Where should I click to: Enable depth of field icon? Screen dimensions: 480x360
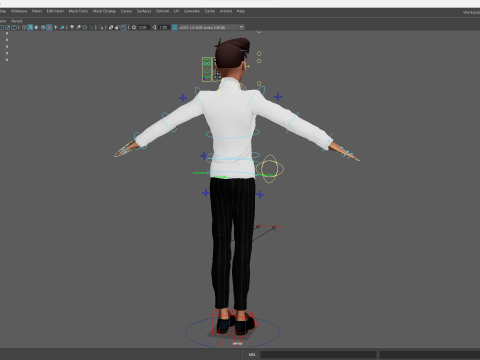(x=91, y=27)
